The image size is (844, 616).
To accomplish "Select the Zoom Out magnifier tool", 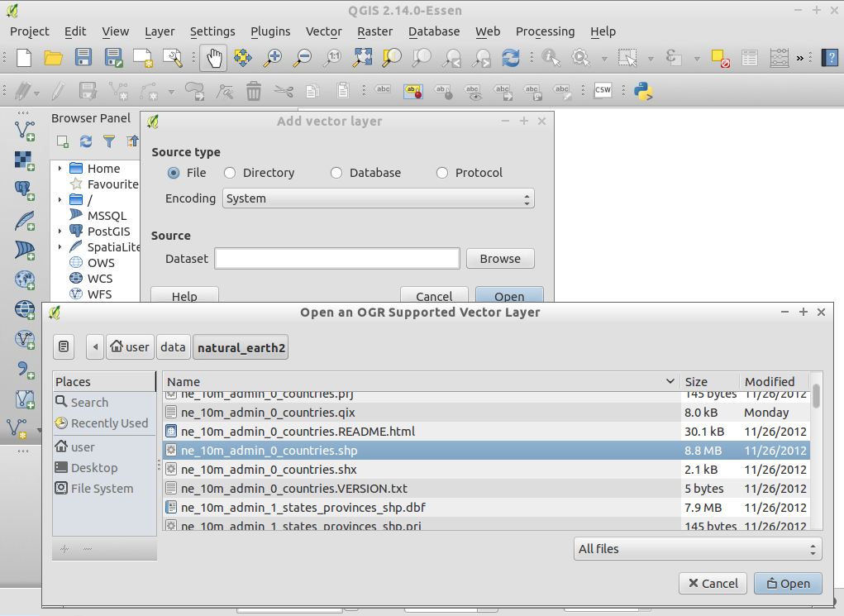I will tap(302, 58).
